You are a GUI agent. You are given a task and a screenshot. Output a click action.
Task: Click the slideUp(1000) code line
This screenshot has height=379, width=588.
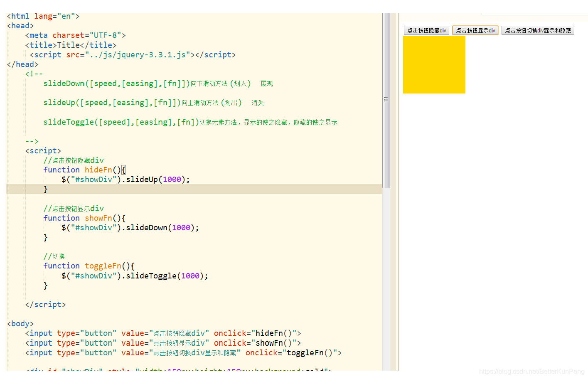pyautogui.click(x=125, y=180)
